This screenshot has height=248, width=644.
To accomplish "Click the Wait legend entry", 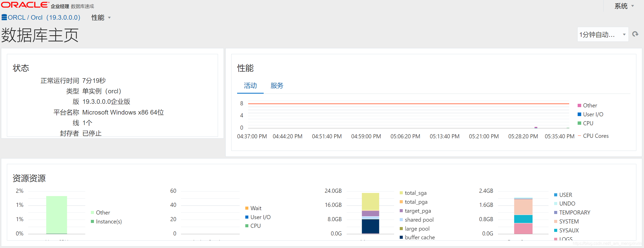I will pyautogui.click(x=253, y=208).
